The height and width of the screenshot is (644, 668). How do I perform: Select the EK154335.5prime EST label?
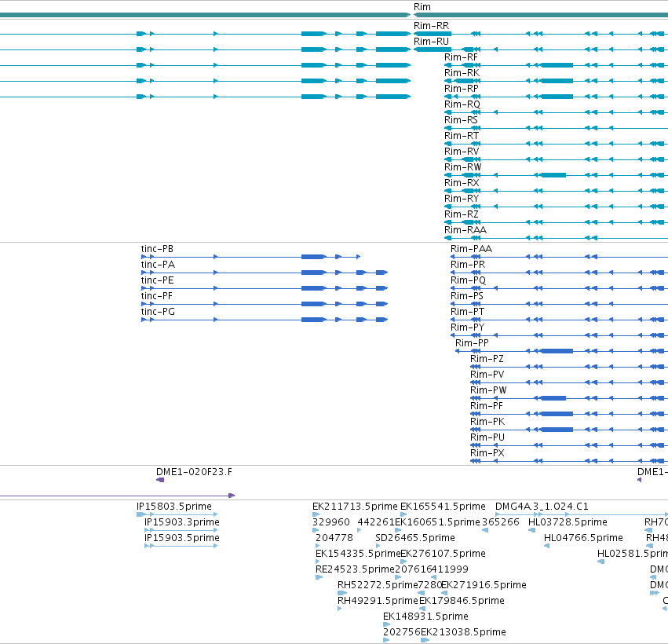click(358, 554)
